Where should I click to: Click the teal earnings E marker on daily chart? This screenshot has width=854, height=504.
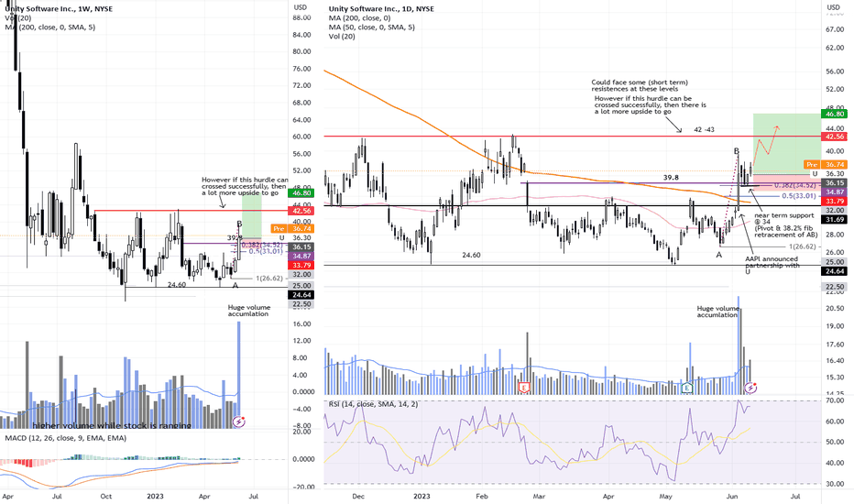pyautogui.click(x=687, y=388)
